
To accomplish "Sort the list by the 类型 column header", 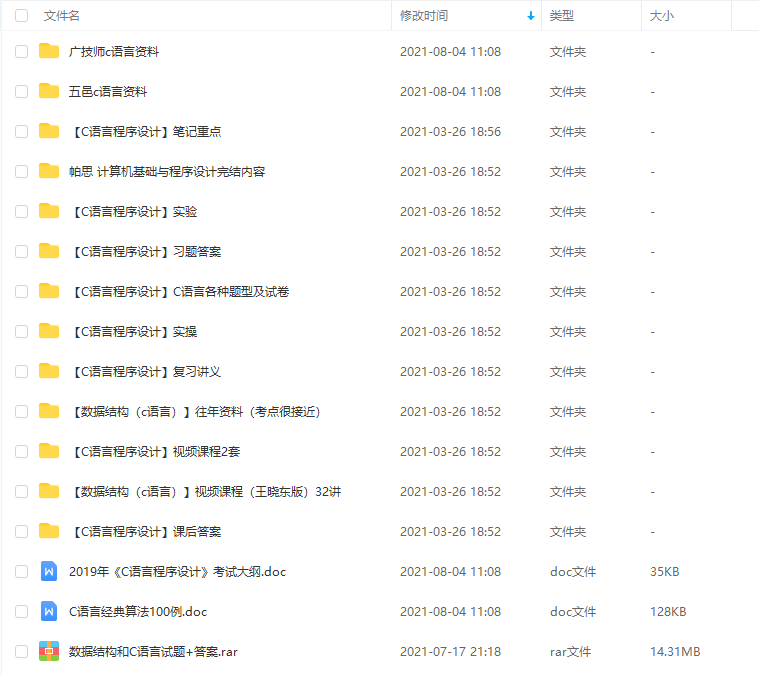I will (x=562, y=16).
